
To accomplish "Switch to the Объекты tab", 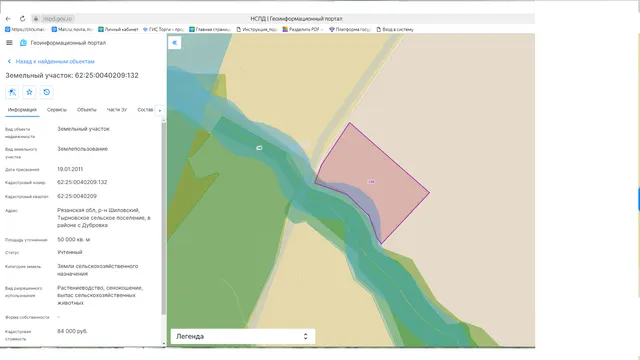I will [87, 110].
